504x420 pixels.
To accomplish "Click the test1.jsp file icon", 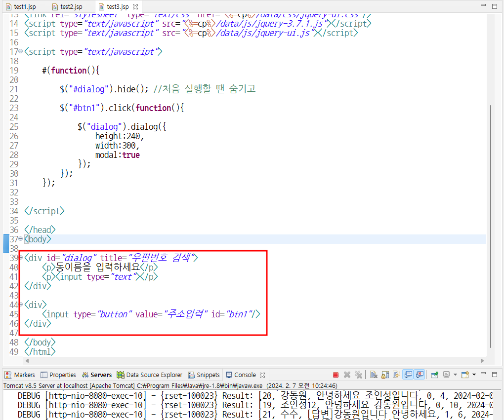I will (x=9, y=7).
